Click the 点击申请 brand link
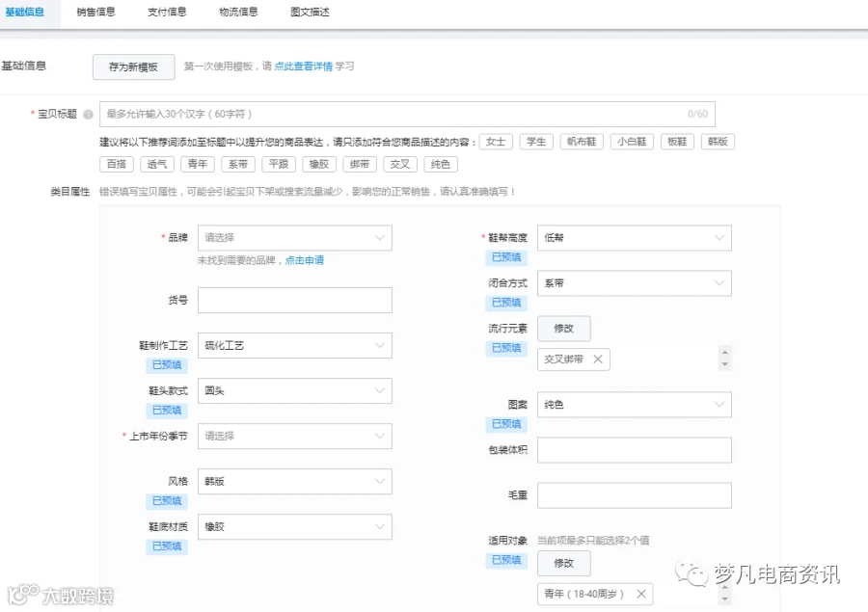 click(x=305, y=260)
